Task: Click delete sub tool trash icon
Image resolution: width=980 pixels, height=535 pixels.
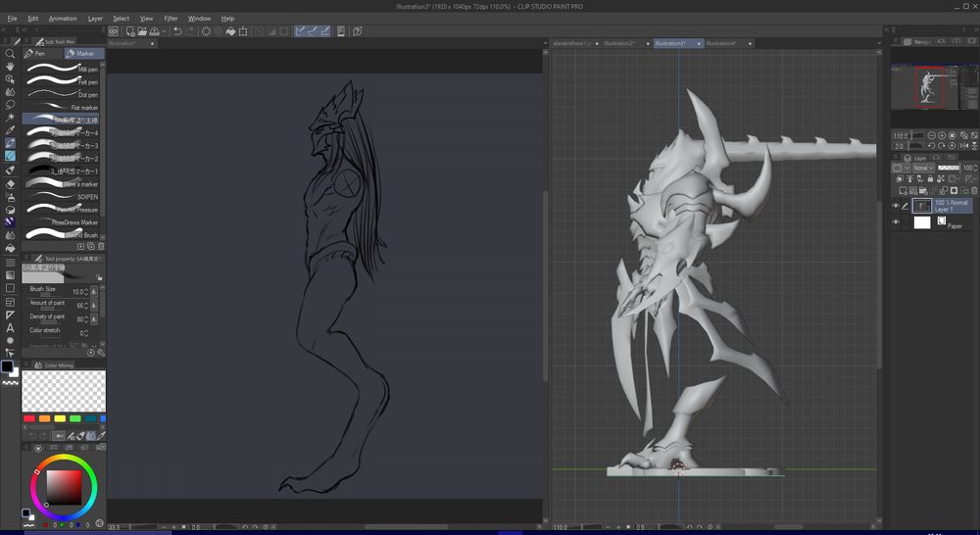Action: 101,246
